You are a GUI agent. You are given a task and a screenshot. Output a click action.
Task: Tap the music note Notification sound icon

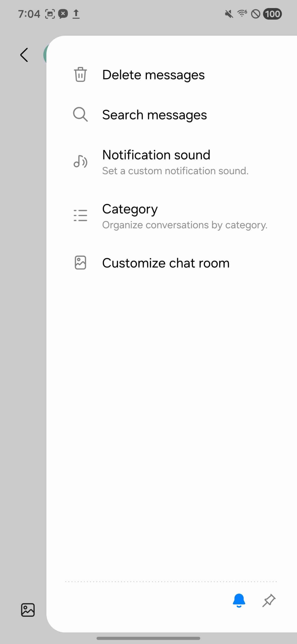pos(80,161)
